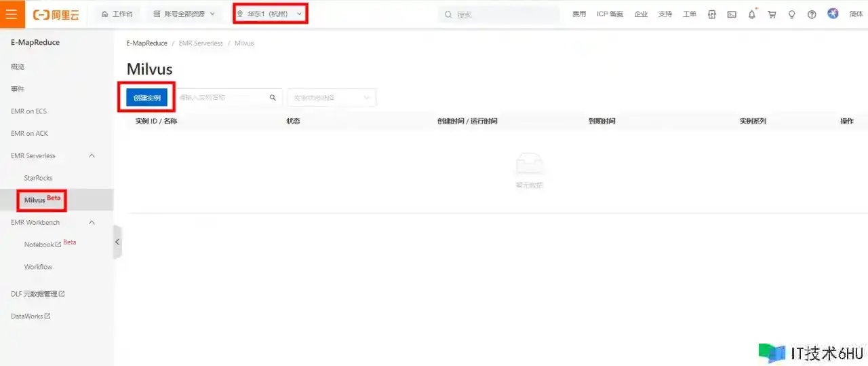Open the user avatar menu
The height and width of the screenshot is (366, 868).
point(833,14)
